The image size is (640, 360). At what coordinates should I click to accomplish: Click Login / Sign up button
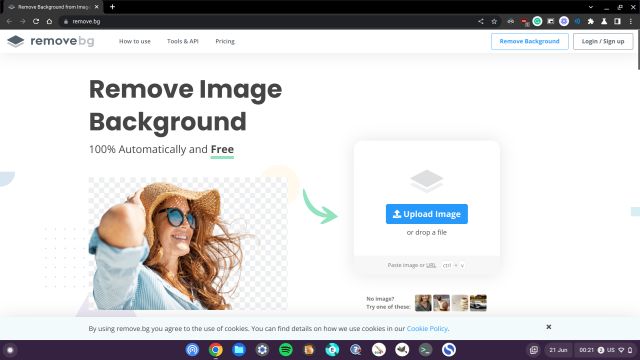pyautogui.click(x=603, y=41)
